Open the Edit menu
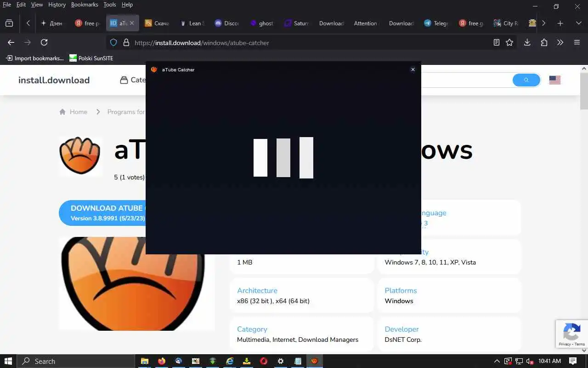 21,5
